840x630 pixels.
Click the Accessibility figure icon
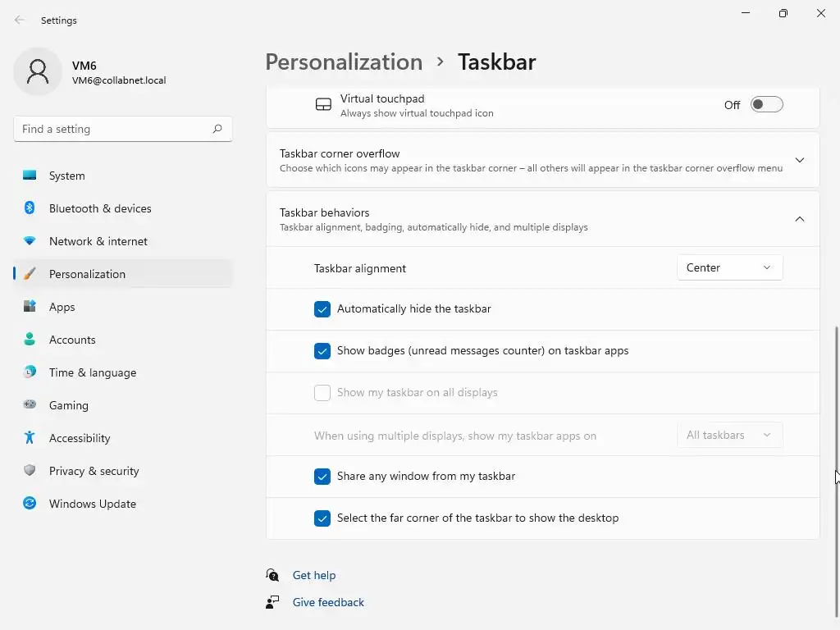pos(30,438)
